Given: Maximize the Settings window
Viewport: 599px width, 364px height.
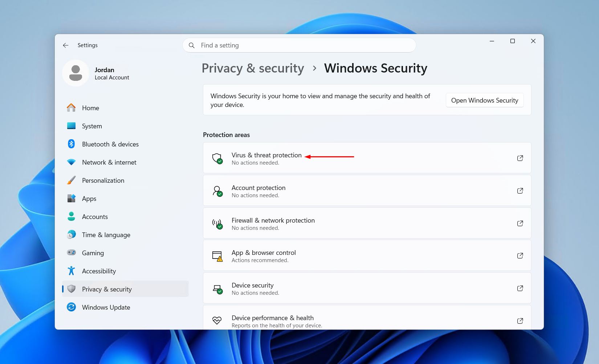Looking at the screenshot, I should pyautogui.click(x=513, y=41).
